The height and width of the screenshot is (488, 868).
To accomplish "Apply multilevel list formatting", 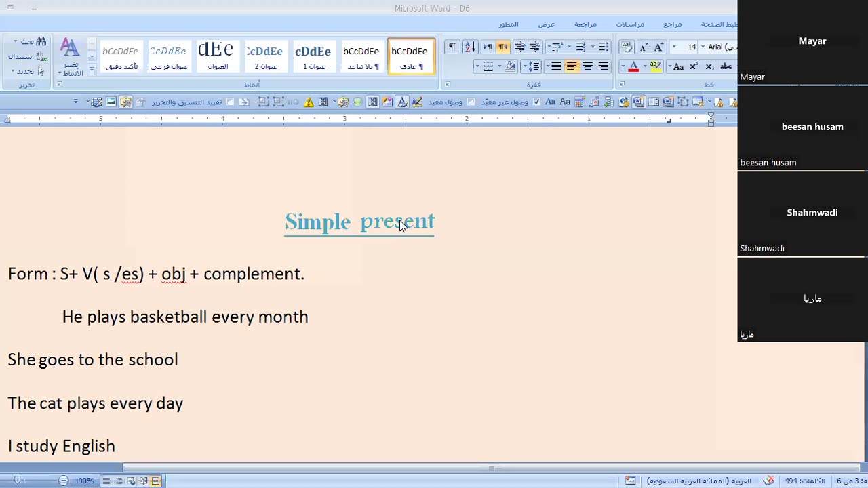I will pyautogui.click(x=557, y=47).
